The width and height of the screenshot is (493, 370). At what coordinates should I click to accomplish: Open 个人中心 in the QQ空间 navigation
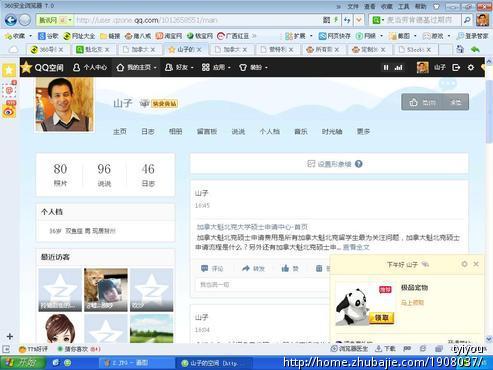click(90, 68)
